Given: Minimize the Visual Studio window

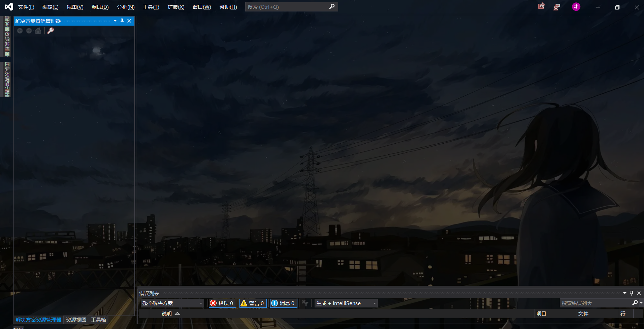Looking at the screenshot, I should pyautogui.click(x=598, y=7).
